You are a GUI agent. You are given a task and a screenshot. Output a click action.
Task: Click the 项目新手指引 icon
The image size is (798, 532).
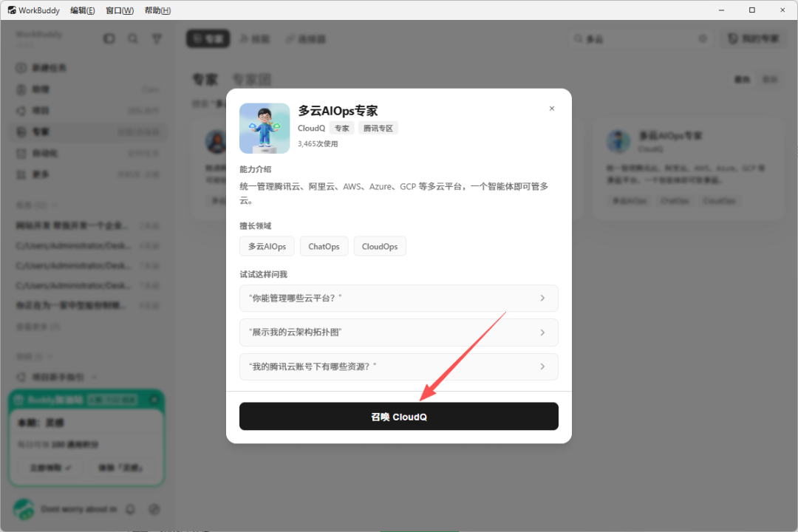pyautogui.click(x=21, y=378)
